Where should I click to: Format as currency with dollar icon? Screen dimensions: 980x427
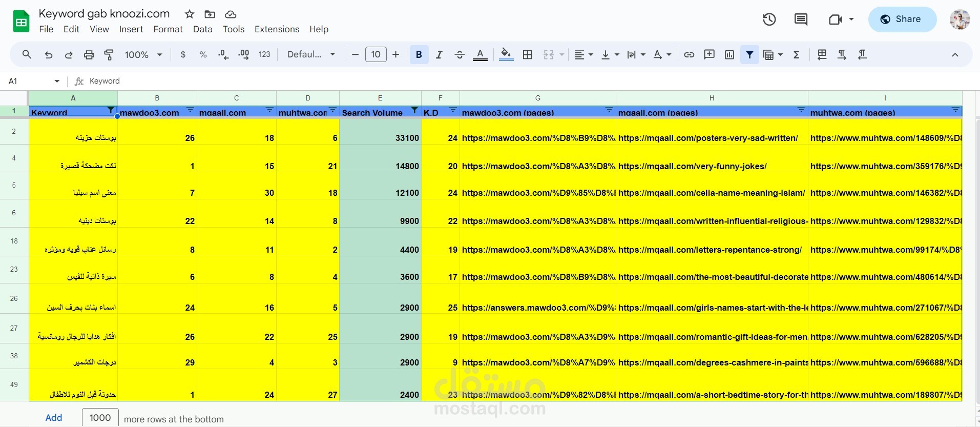click(x=183, y=55)
